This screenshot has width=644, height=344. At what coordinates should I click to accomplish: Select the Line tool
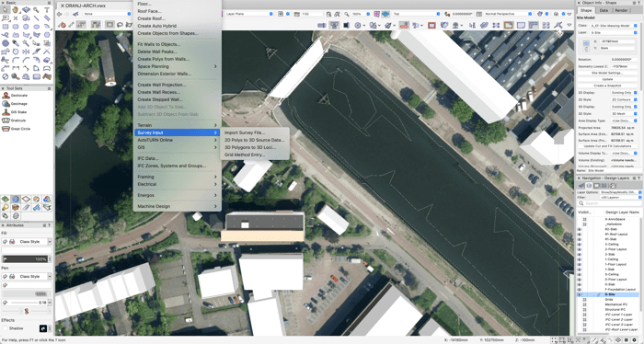[x=37, y=18]
